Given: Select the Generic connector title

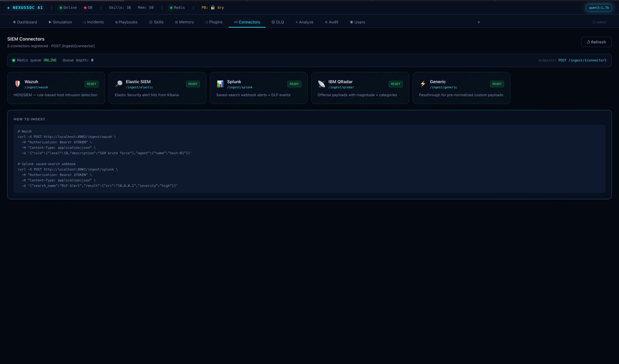Looking at the screenshot, I should click(x=438, y=82).
